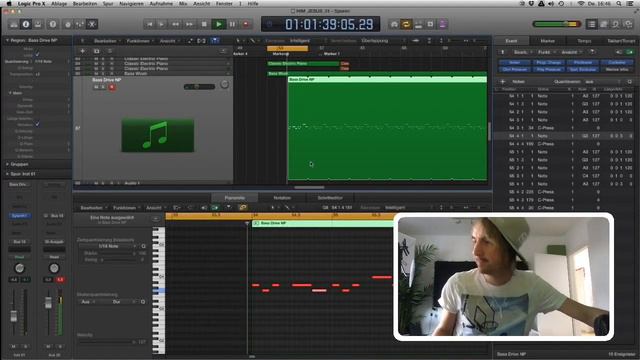
Task: Open the Smart Controls dial button
Action: 68,24
